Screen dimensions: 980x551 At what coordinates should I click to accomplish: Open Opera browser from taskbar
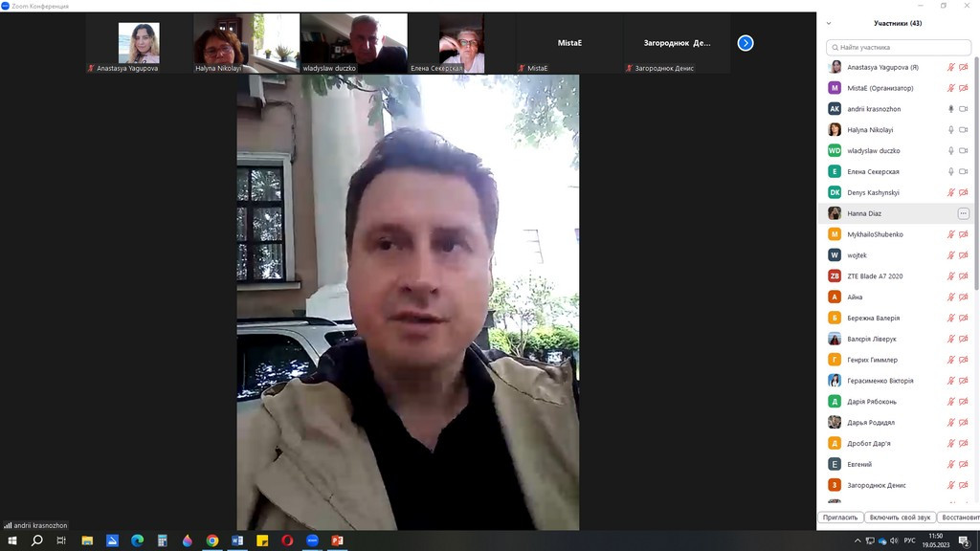pyautogui.click(x=287, y=540)
